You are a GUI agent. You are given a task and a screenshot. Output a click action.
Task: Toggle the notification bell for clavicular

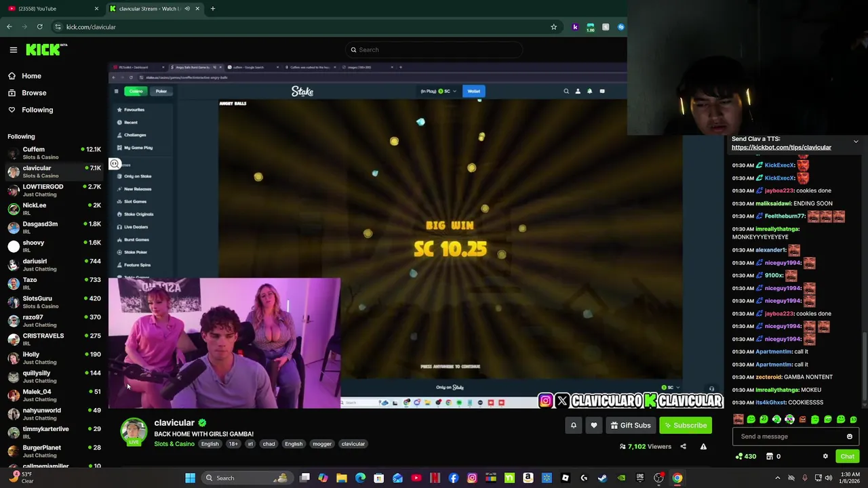coord(574,425)
